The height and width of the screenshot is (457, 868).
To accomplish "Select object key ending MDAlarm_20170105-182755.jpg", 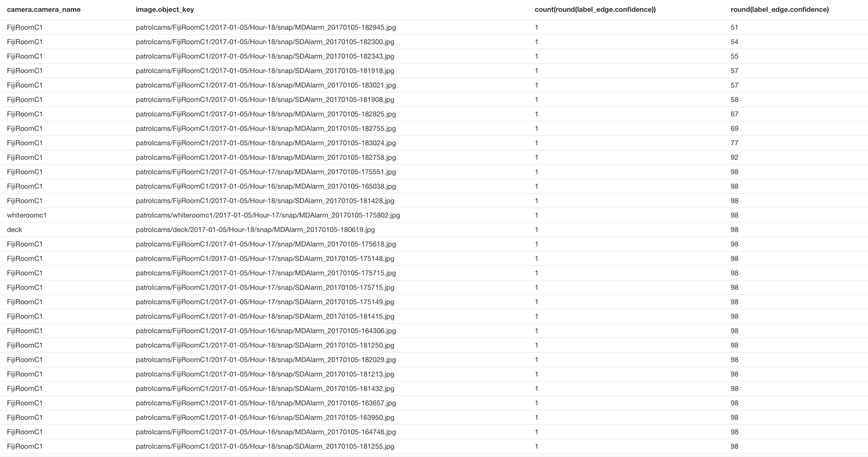I will coord(265,129).
